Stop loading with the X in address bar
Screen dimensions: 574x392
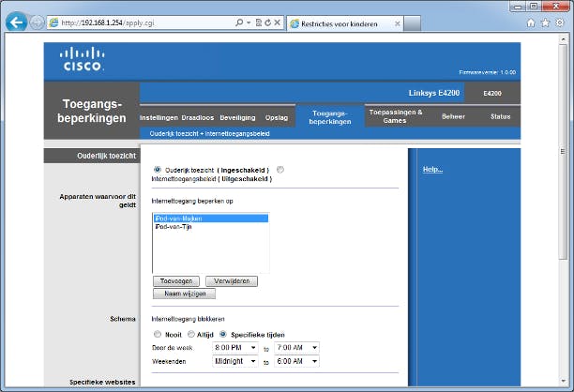coord(277,23)
